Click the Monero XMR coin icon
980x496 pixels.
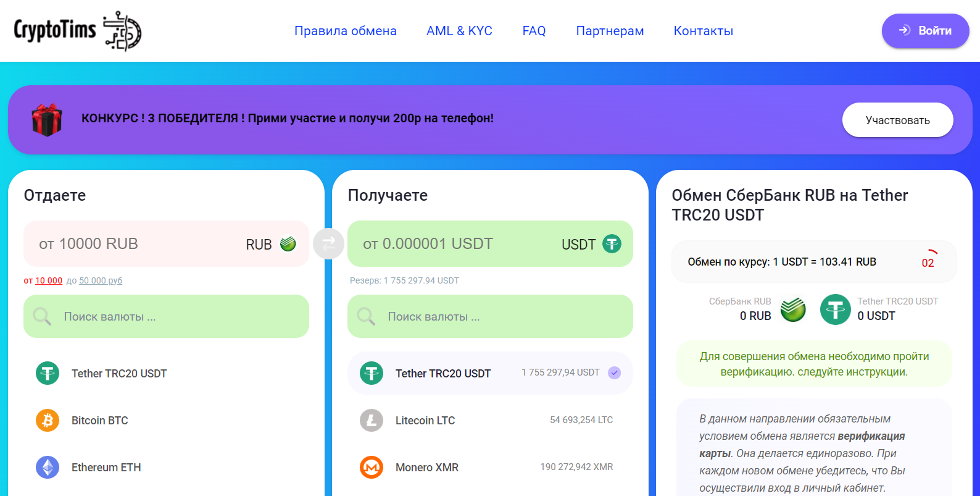click(372, 468)
